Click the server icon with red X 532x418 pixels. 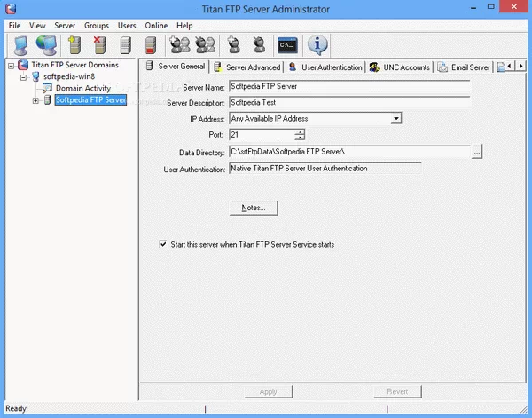(x=100, y=44)
